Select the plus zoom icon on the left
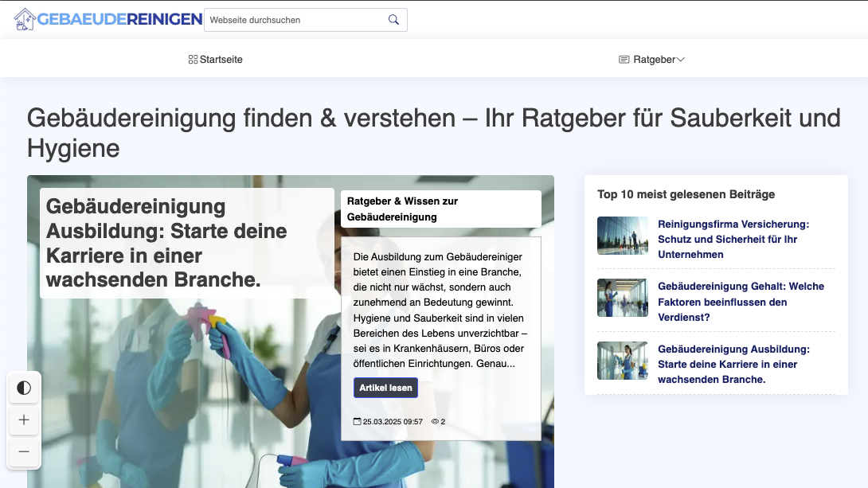The width and height of the screenshot is (868, 488). (24, 420)
